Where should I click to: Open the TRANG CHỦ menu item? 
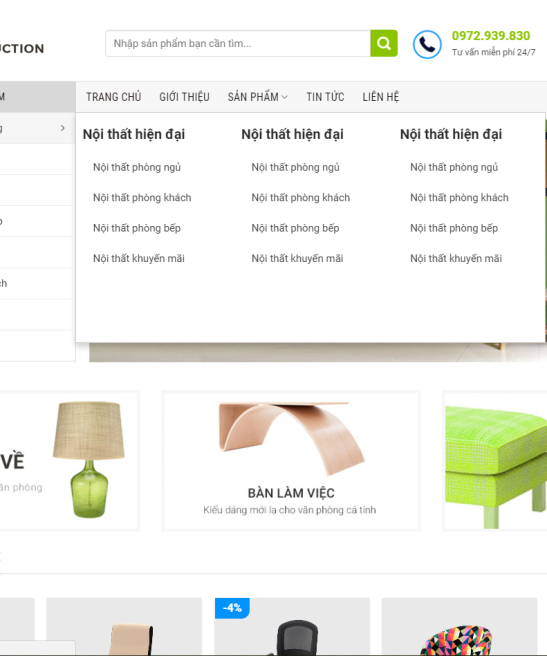pos(113,97)
